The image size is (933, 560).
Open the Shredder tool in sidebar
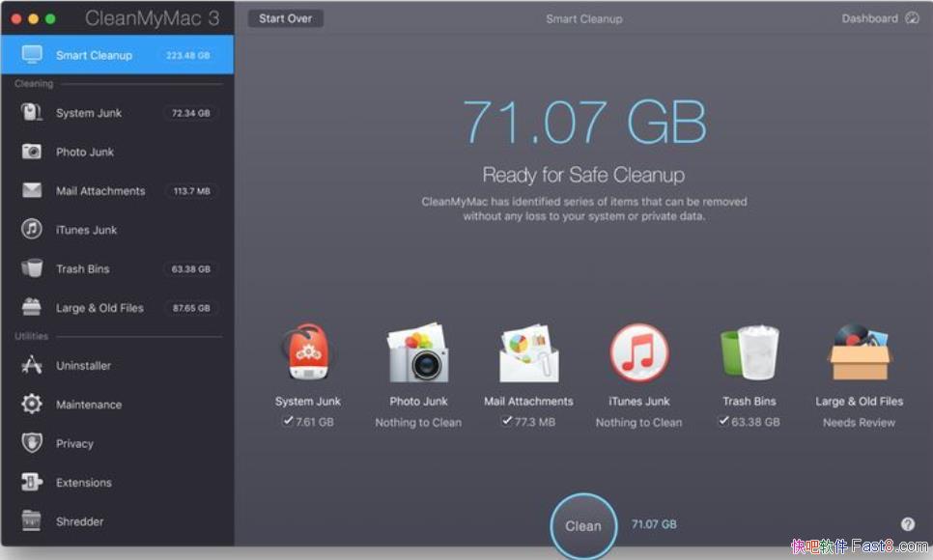click(x=79, y=521)
